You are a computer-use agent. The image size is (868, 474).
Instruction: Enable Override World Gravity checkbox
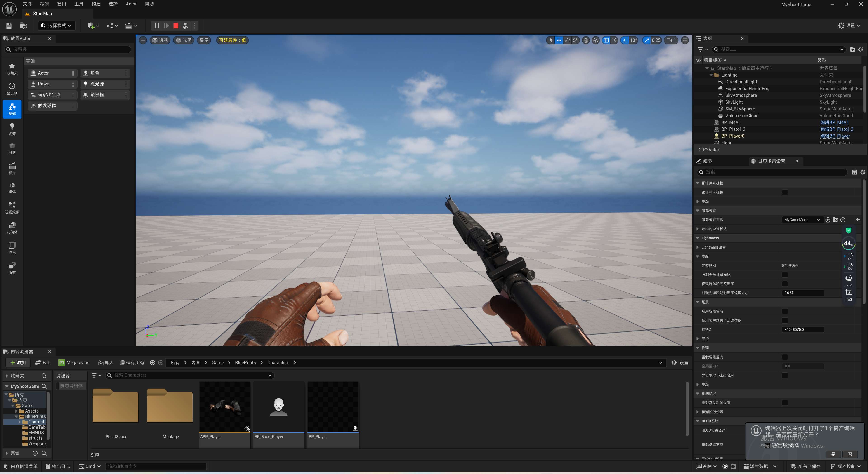(x=785, y=357)
